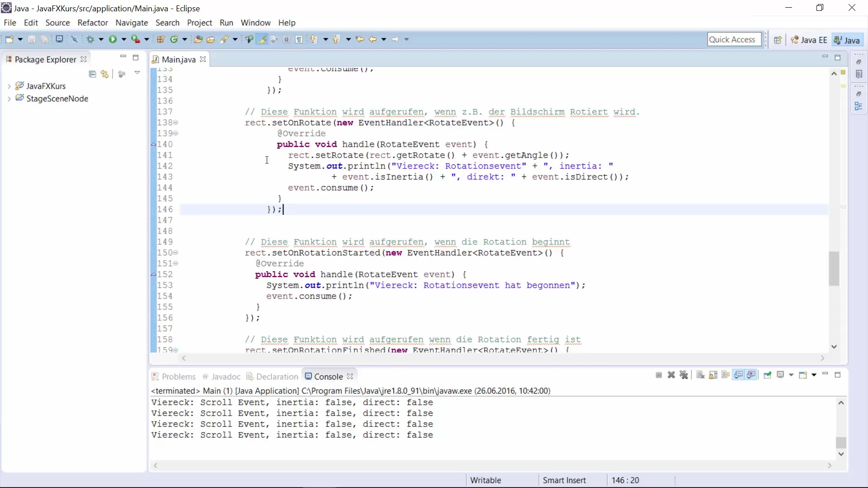The width and height of the screenshot is (868, 488).
Task: Click the Display Selected Console icon
Action: click(780, 375)
